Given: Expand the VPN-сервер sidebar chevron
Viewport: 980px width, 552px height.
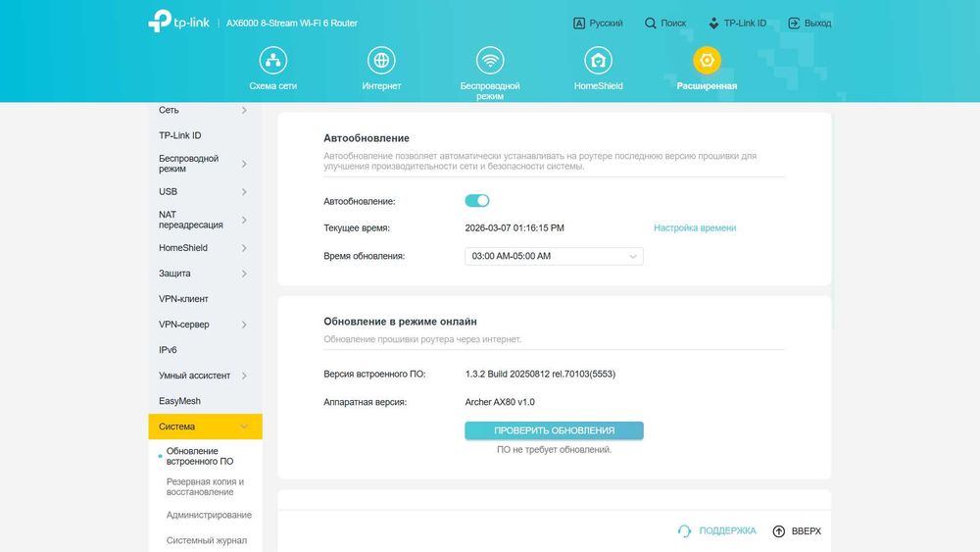Looking at the screenshot, I should point(244,325).
